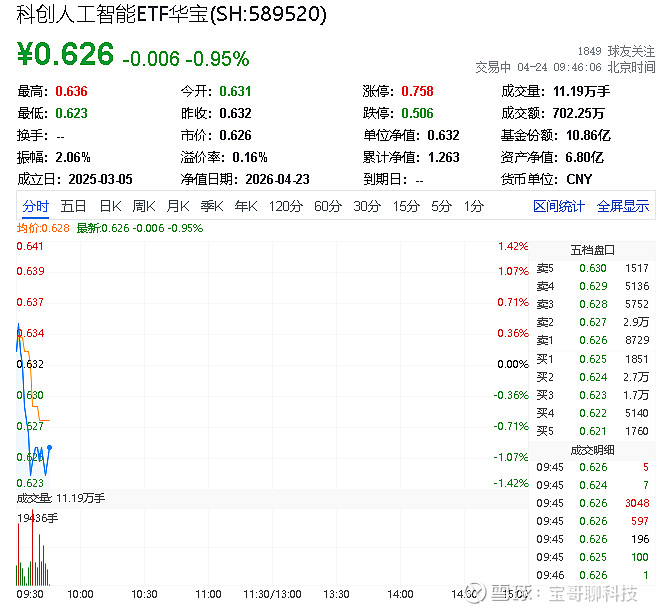Image resolution: width=656 pixels, height=613 pixels.
Task: Switch to the 5分 interval tab
Action: click(x=441, y=206)
